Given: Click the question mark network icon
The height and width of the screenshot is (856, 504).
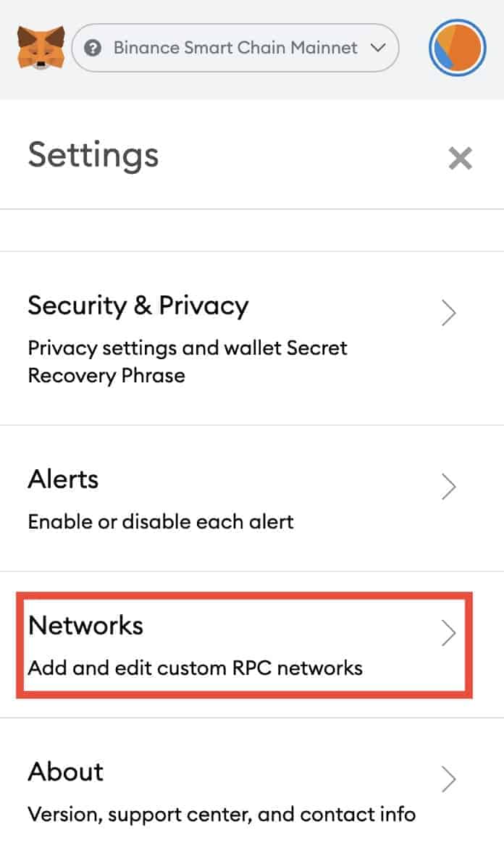Looking at the screenshot, I should coord(93,48).
